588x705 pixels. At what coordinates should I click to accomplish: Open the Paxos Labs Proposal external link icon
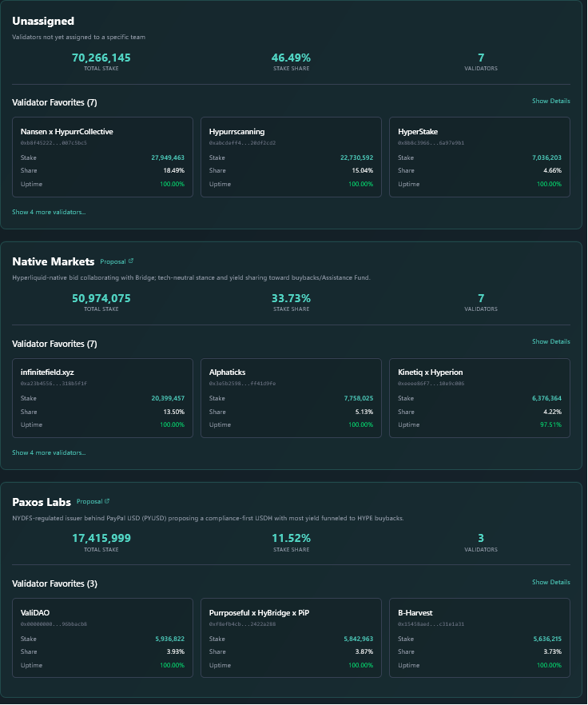[x=107, y=502]
